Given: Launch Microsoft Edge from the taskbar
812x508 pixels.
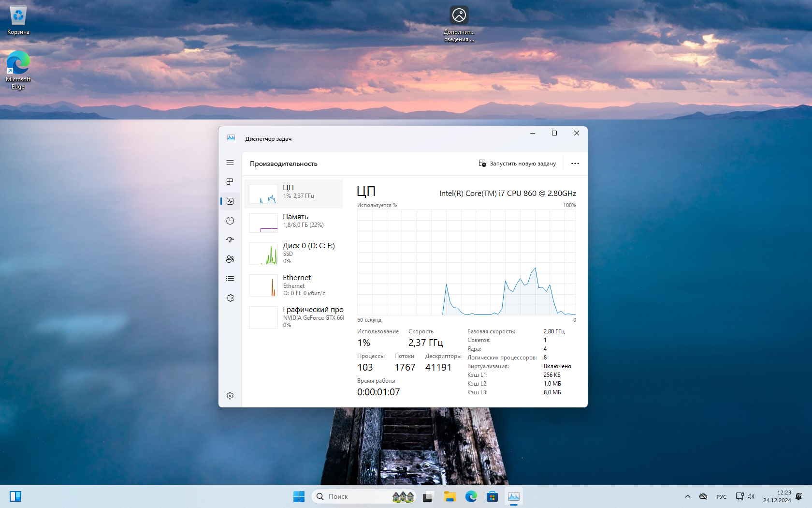Looking at the screenshot, I should click(x=471, y=496).
